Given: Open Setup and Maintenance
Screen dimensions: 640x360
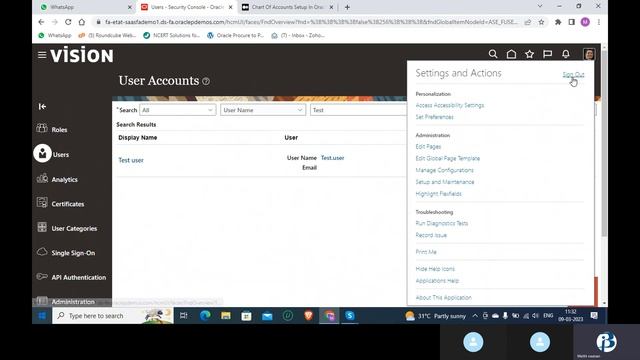Looking at the screenshot, I should pyautogui.click(x=445, y=182).
